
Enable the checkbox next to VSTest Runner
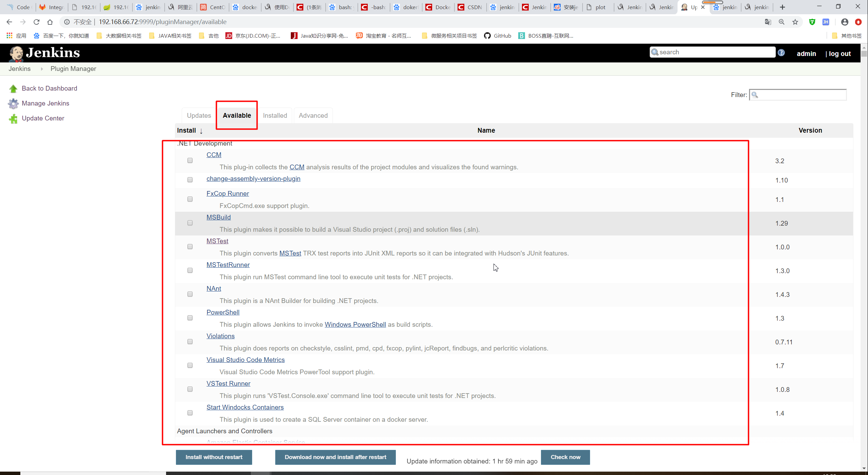190,389
